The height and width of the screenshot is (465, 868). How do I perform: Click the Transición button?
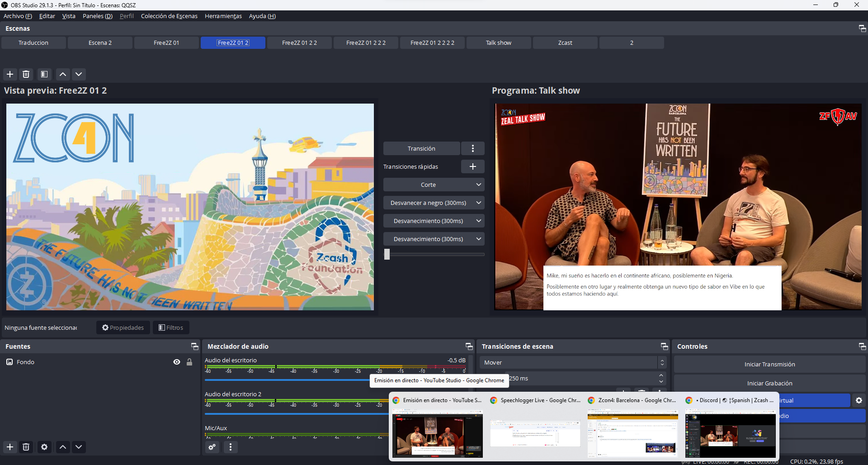(421, 148)
